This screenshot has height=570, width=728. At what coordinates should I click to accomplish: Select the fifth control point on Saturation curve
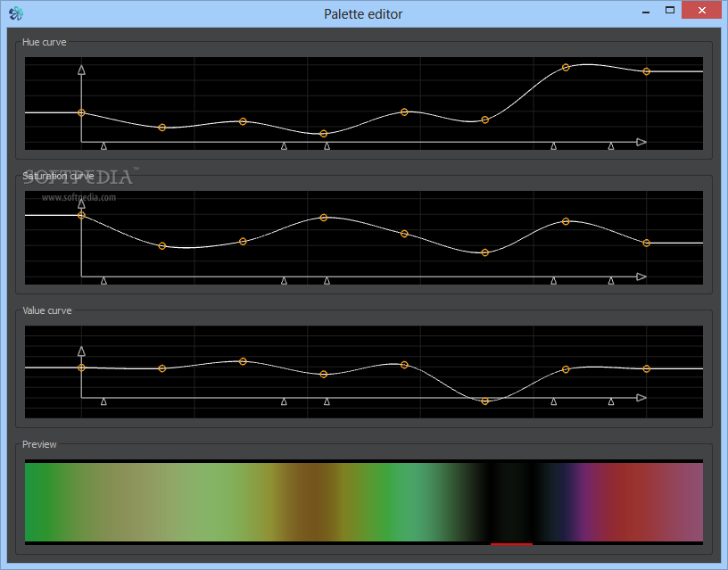pos(404,234)
